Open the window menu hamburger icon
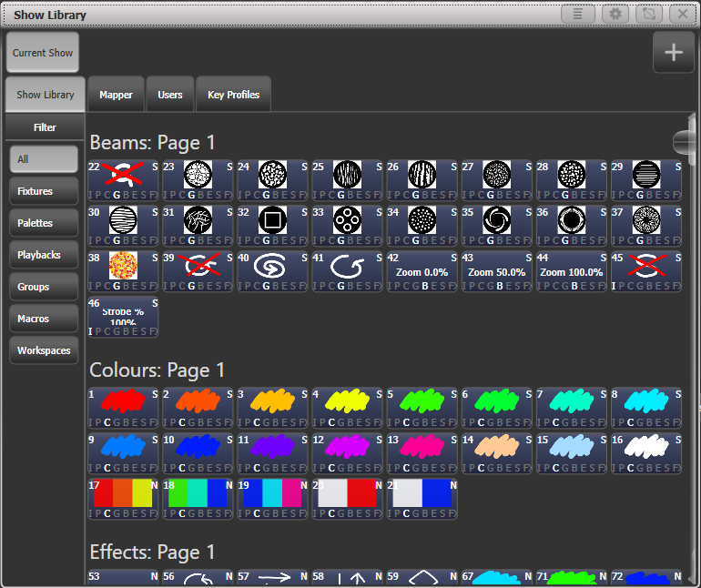Image resolution: width=701 pixels, height=588 pixels. pyautogui.click(x=577, y=15)
